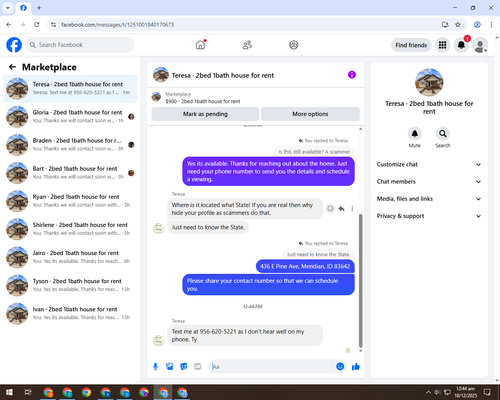Open the account profile menu icon
This screenshot has height=400, width=500.
tap(480, 45)
